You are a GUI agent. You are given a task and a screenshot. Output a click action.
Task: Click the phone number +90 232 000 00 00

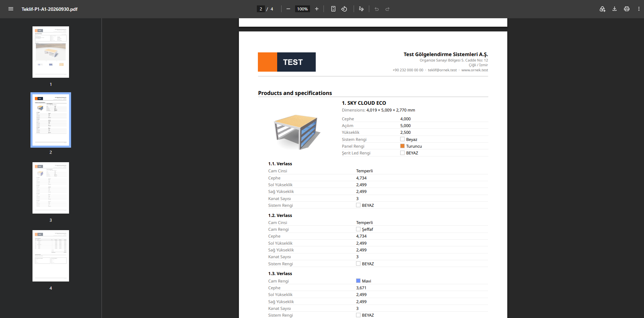tap(408, 70)
